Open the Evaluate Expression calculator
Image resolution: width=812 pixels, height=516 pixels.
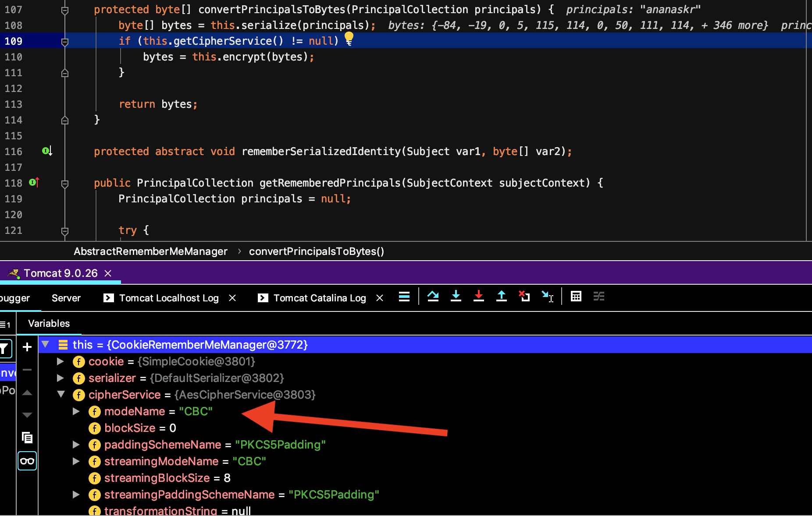576,297
